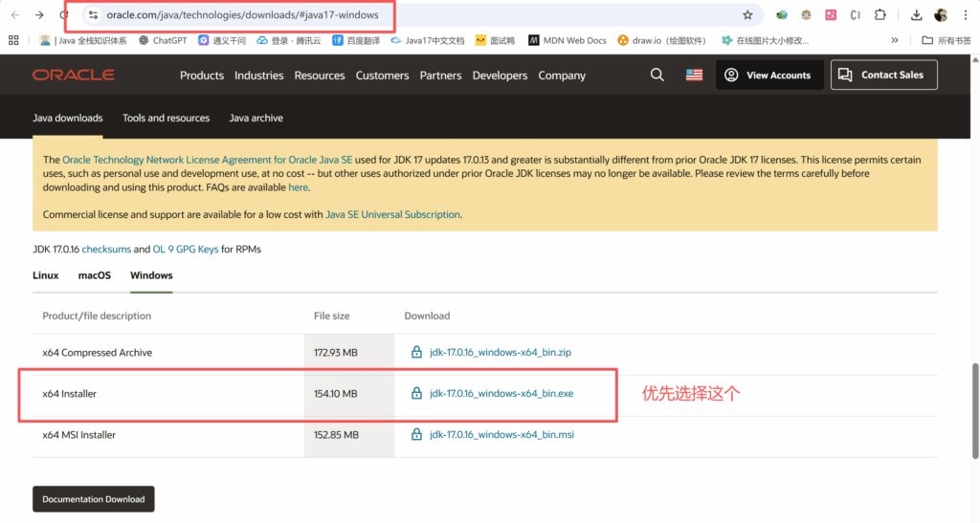The height and width of the screenshot is (523, 980).
Task: Open the Customers menu
Action: [x=382, y=76]
